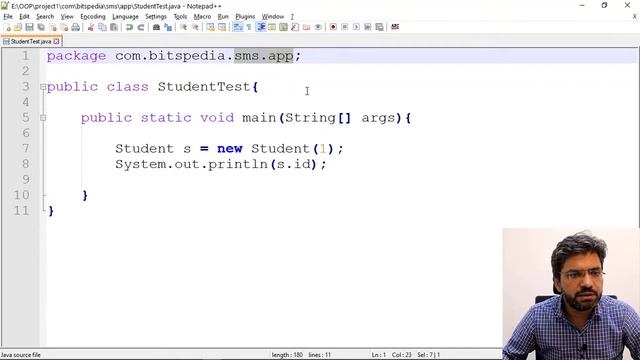
Task: Toggle the Indent Guide toolbar icon
Action: pyautogui.click(x=260, y=27)
